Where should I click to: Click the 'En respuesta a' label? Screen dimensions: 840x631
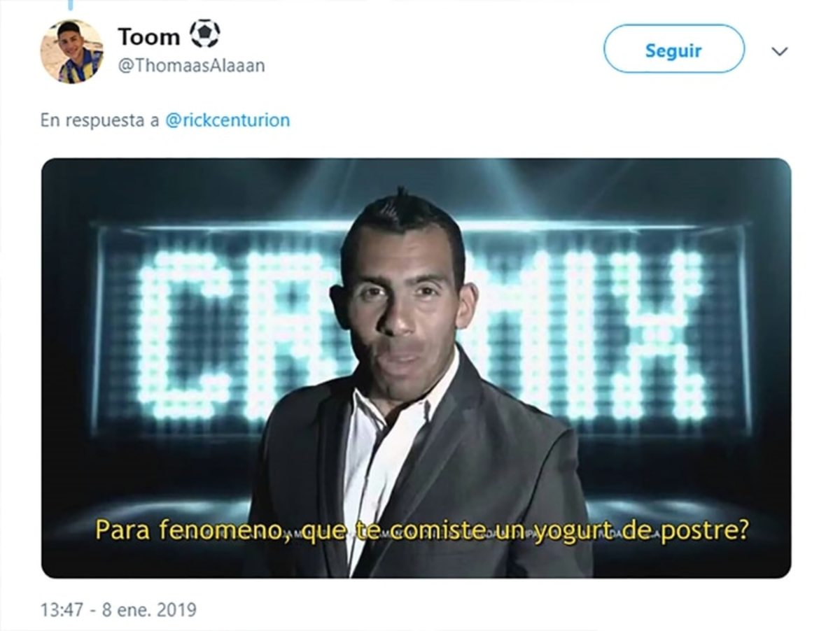point(100,120)
